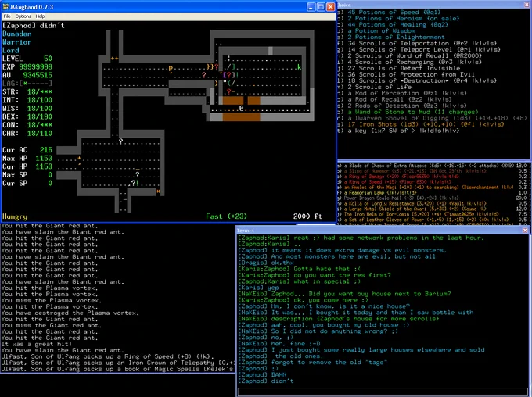Click chat message '[Zaphod] DAMN'
The height and width of the screenshot is (397, 532).
point(262,374)
